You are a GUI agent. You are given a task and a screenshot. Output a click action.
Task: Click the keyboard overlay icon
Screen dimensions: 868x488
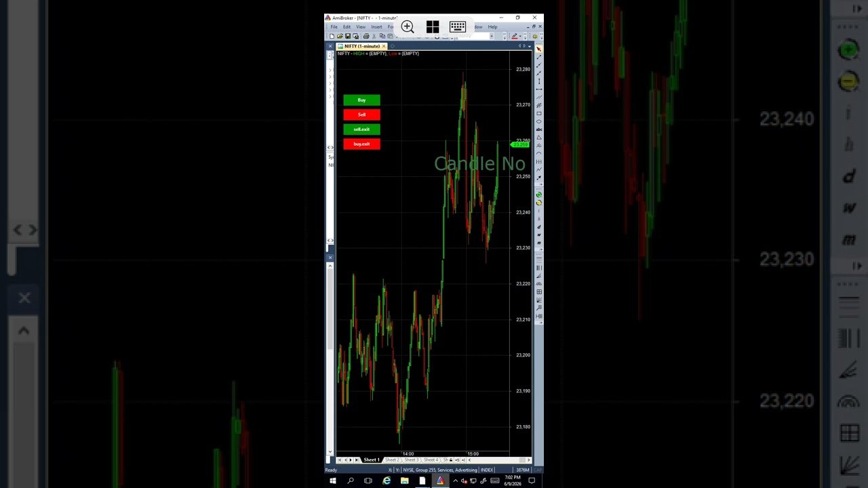click(x=458, y=27)
